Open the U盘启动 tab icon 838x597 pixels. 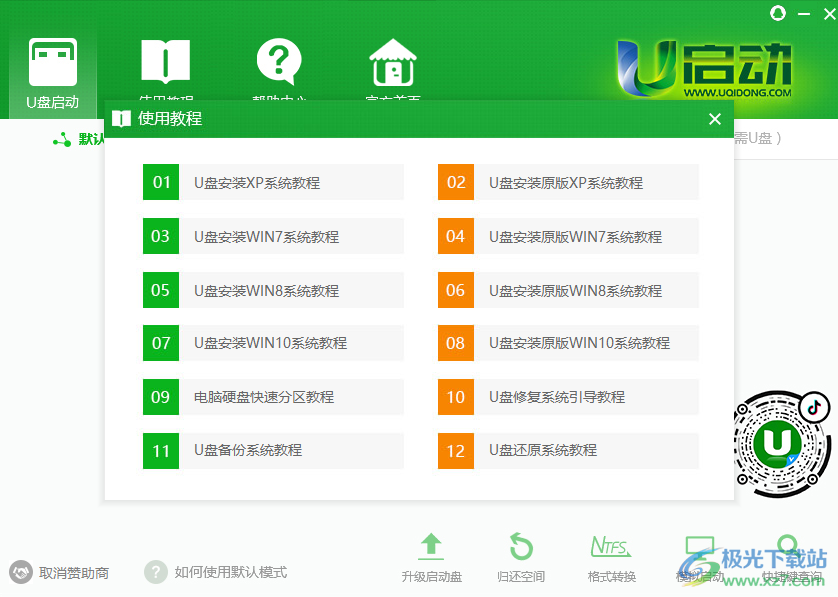[x=52, y=62]
